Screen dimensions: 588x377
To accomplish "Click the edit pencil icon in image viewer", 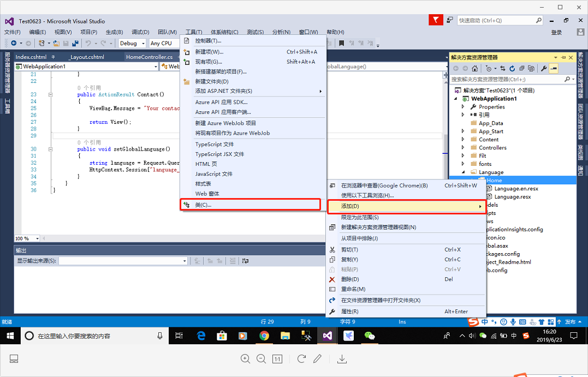I will point(317,359).
